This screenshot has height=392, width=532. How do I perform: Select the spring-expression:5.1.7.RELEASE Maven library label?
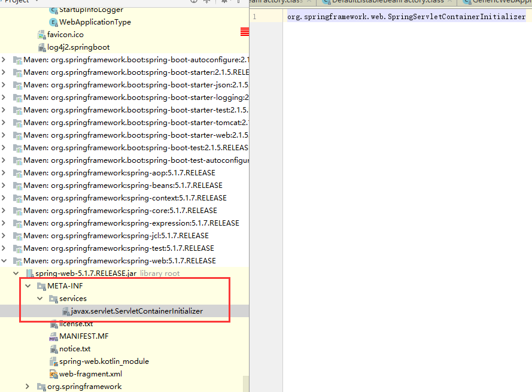(131, 223)
